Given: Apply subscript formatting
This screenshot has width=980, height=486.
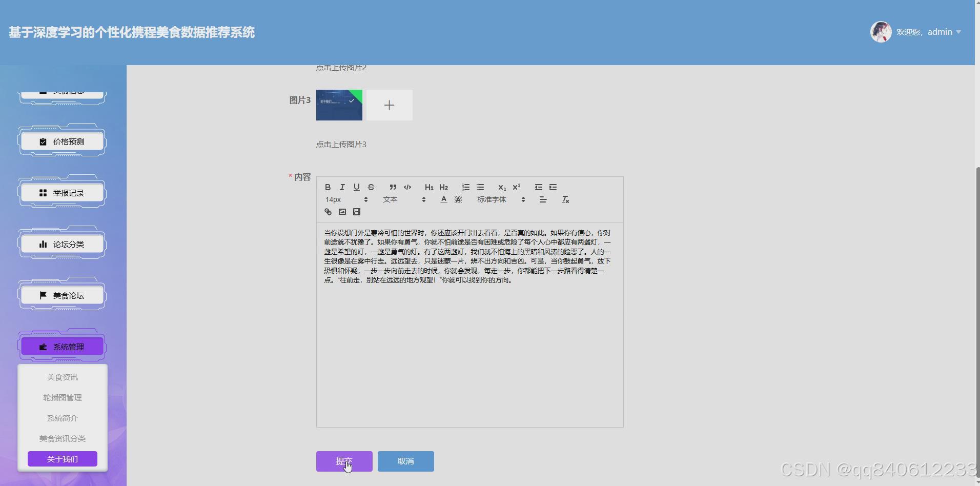Looking at the screenshot, I should point(502,188).
